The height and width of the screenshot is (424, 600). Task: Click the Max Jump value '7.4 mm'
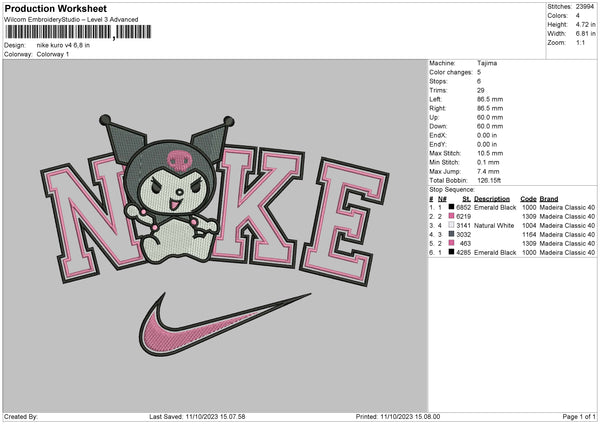[x=488, y=171]
